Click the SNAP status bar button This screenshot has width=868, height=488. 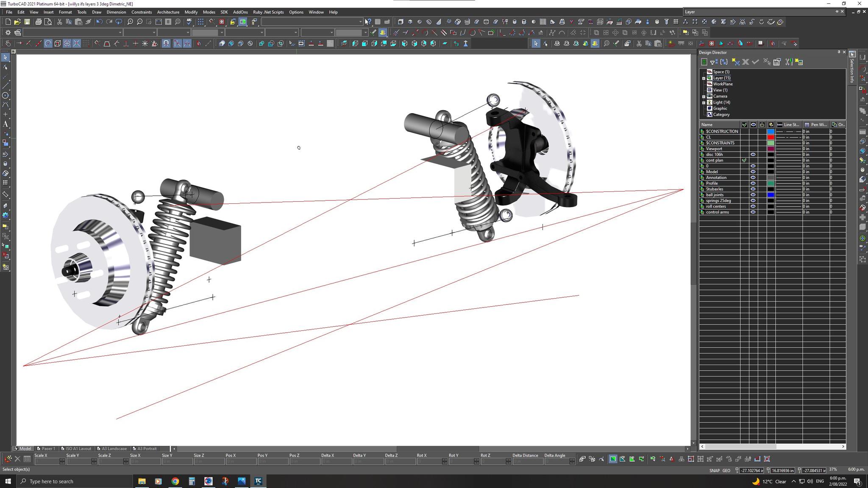point(714,470)
